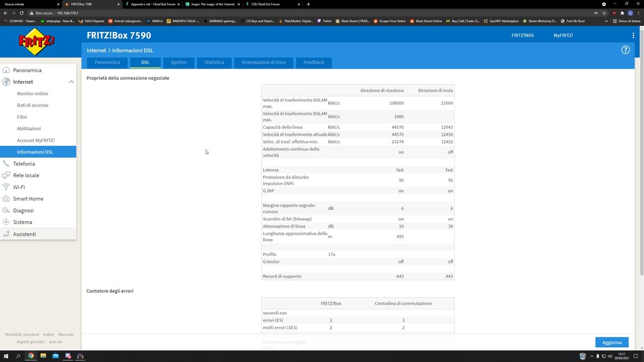This screenshot has width=644, height=362.
Task: Open the Mail app in taskbar
Action: pyautogui.click(x=55, y=356)
